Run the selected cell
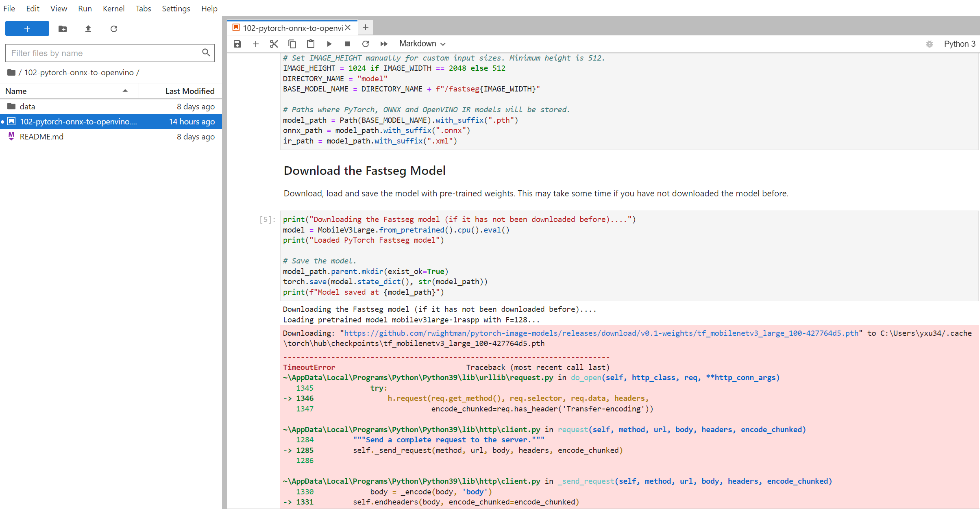This screenshot has height=509, width=980. [x=329, y=44]
